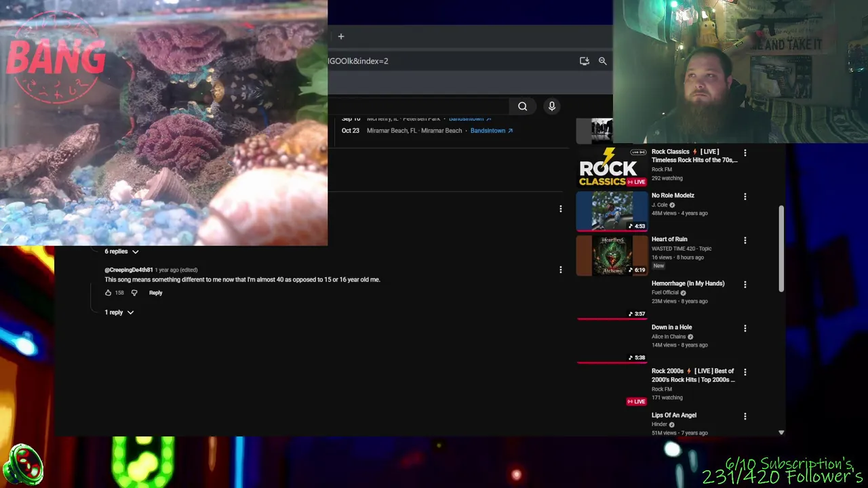Open options menu for Lips Of An Angel

pos(745,417)
